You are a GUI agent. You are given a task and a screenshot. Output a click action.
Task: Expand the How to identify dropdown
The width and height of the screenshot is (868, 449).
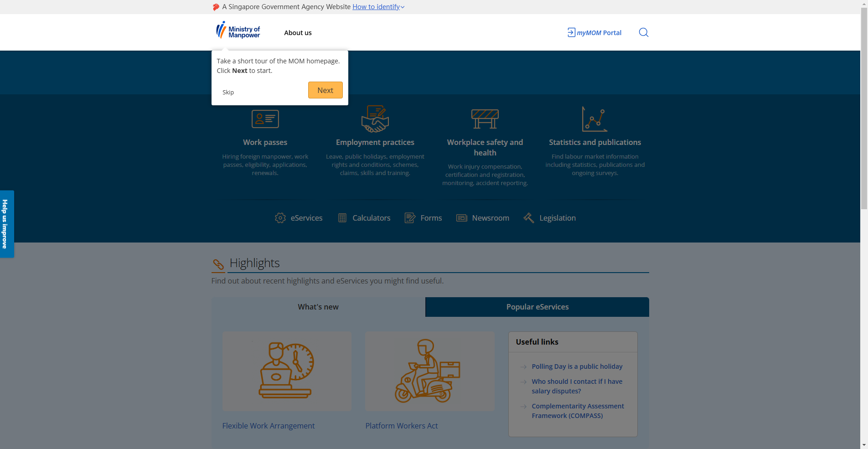click(378, 7)
